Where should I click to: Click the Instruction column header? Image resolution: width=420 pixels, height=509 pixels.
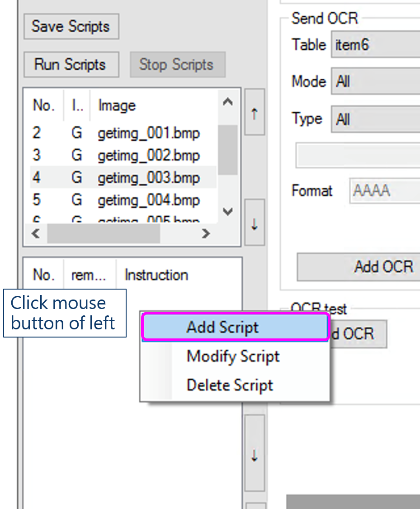point(156,275)
